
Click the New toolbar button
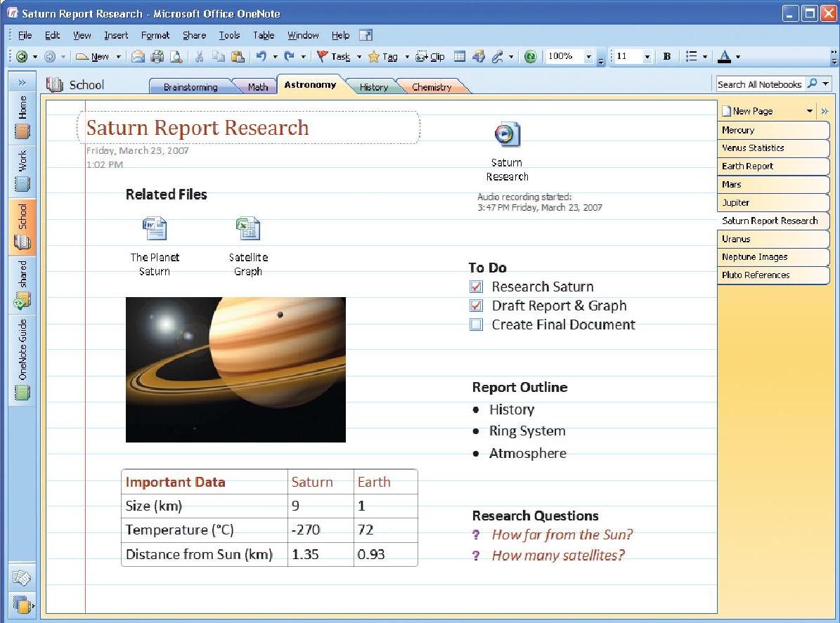pyautogui.click(x=93, y=56)
